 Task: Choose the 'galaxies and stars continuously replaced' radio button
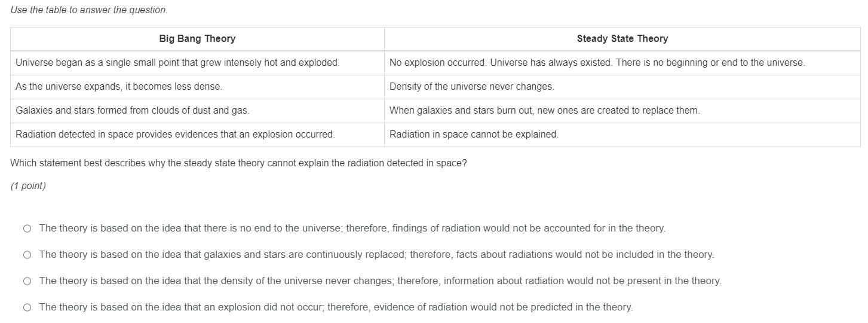[x=27, y=255]
